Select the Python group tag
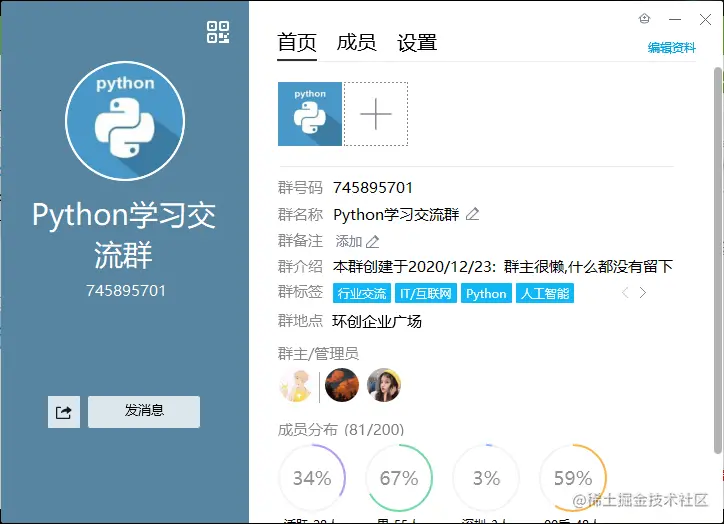 [486, 293]
